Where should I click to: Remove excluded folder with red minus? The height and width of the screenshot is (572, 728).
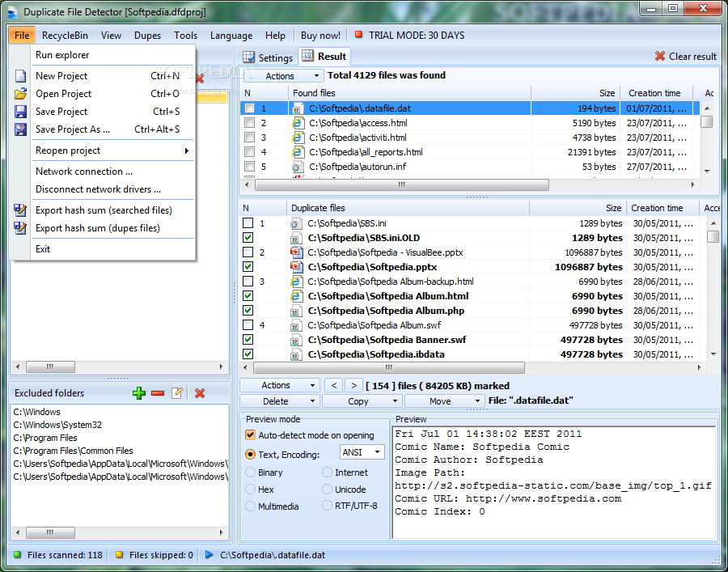point(158,393)
